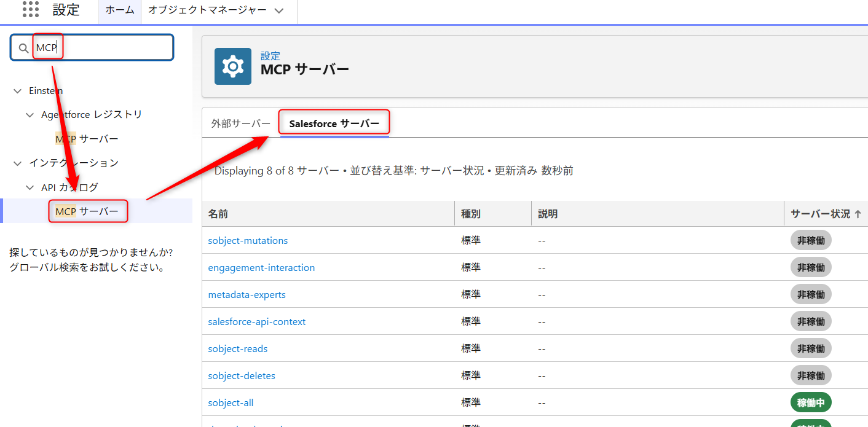Click the search magnifier icon in Quick Find

(x=23, y=48)
